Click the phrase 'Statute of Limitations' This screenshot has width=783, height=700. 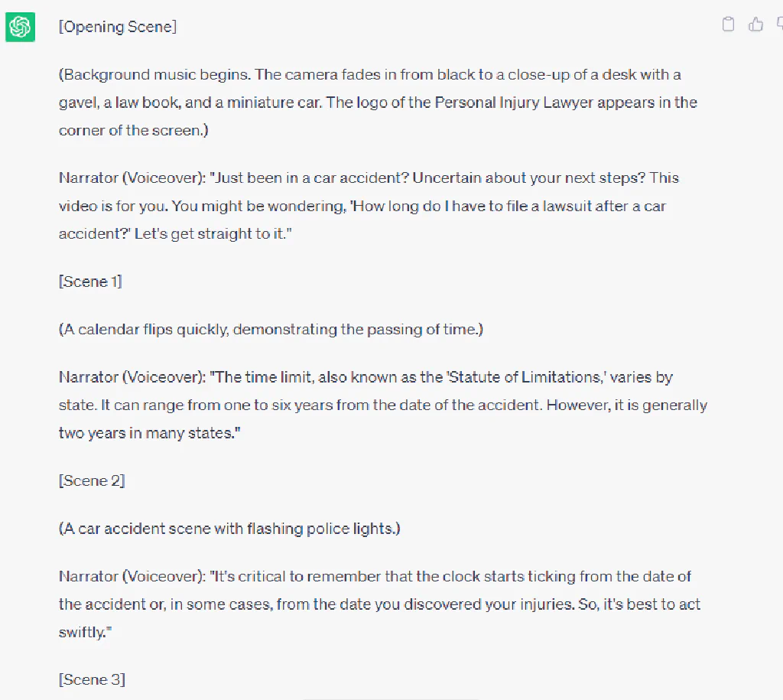point(525,376)
